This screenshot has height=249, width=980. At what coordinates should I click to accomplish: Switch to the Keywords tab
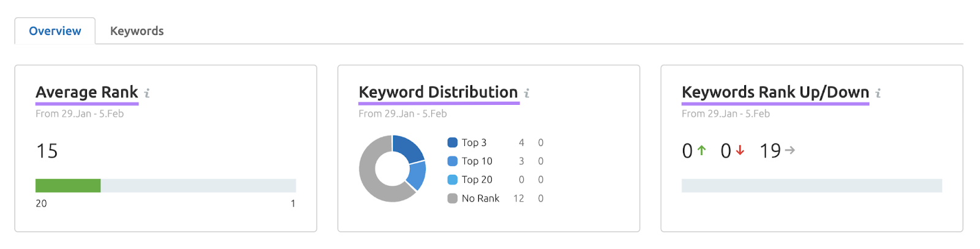137,31
